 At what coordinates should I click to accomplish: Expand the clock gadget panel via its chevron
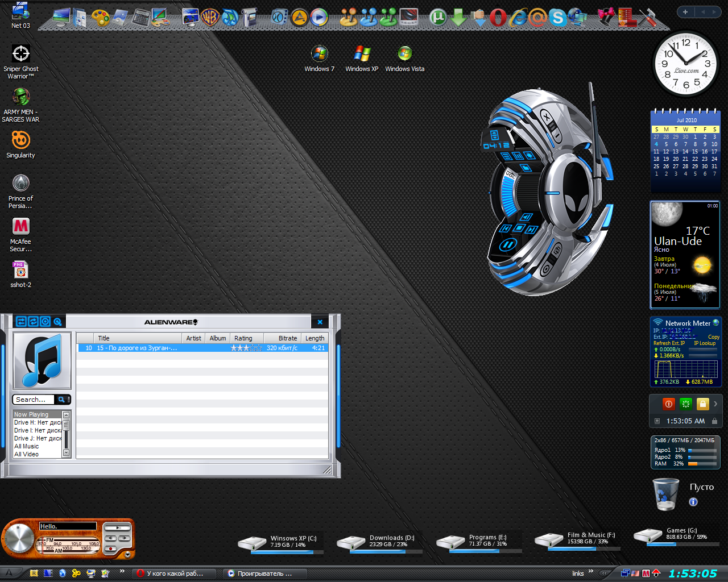point(716,404)
